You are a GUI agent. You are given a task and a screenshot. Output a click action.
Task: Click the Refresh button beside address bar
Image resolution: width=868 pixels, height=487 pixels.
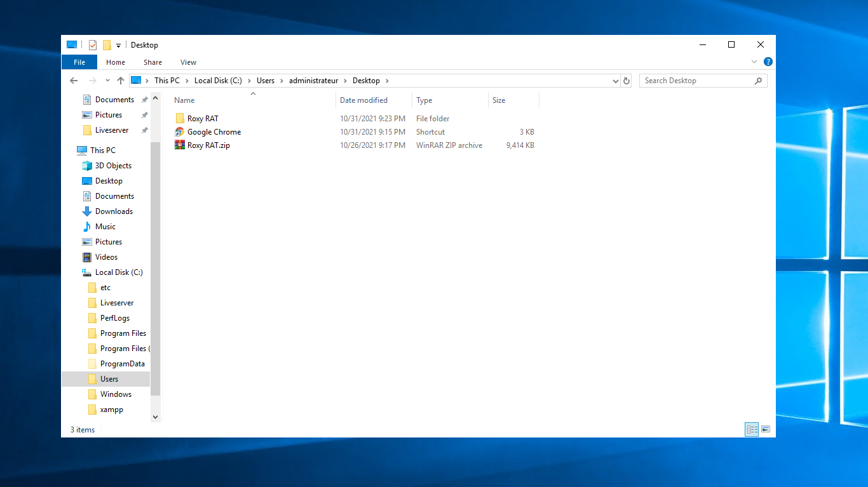pyautogui.click(x=627, y=81)
